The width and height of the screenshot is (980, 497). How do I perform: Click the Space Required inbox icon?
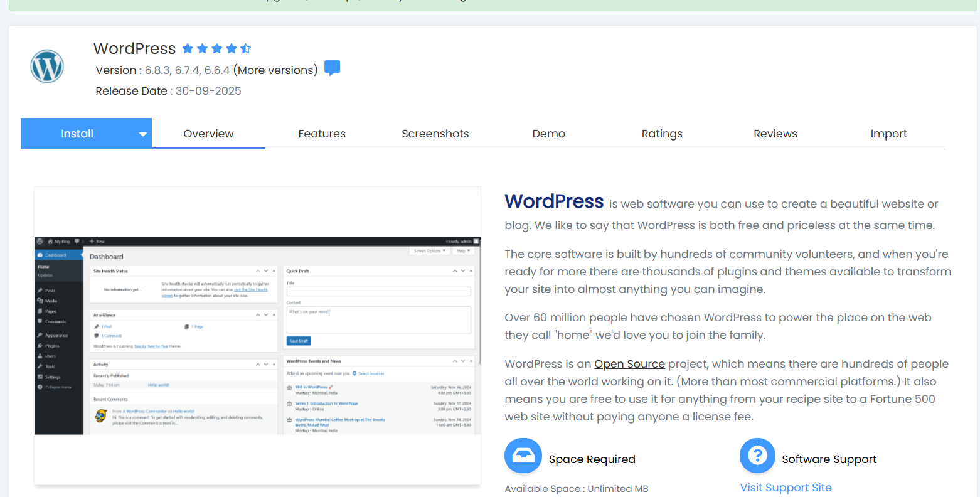[x=523, y=456]
